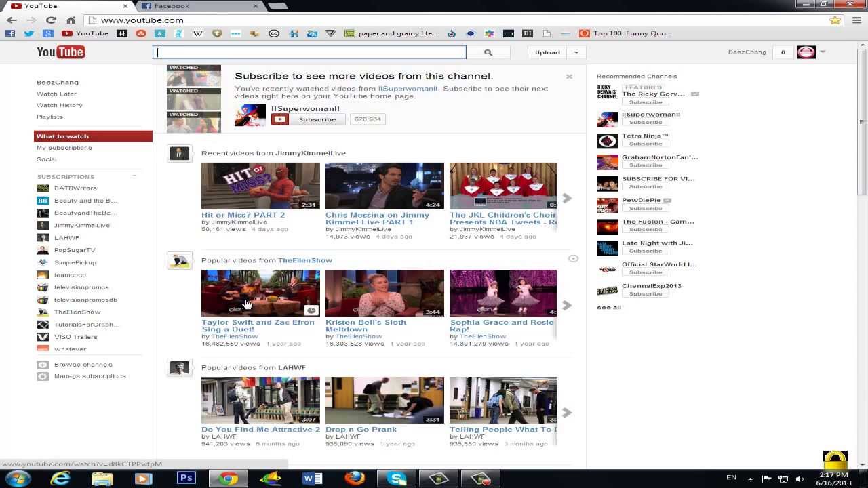Open the Facebook bookmark icon
Viewport: 868px width, 488px height.
pos(10,33)
